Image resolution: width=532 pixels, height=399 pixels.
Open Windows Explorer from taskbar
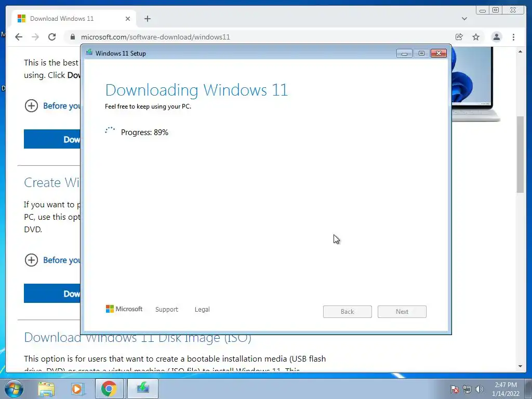[46, 389]
